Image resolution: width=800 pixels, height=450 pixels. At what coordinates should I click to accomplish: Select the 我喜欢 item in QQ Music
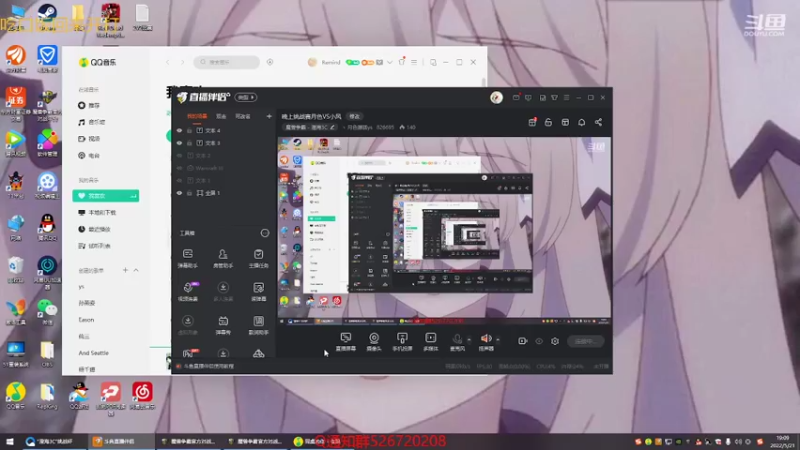pyautogui.click(x=106, y=196)
